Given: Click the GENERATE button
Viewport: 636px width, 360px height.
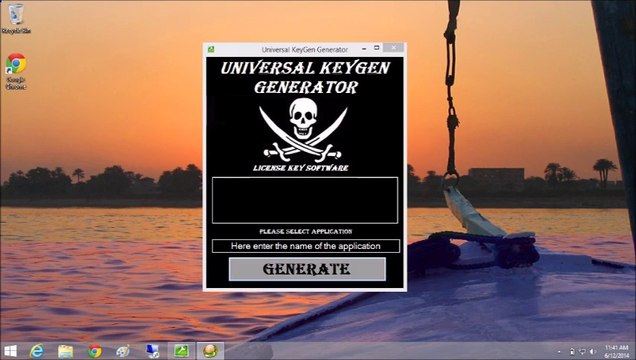Looking at the screenshot, I should [x=307, y=269].
